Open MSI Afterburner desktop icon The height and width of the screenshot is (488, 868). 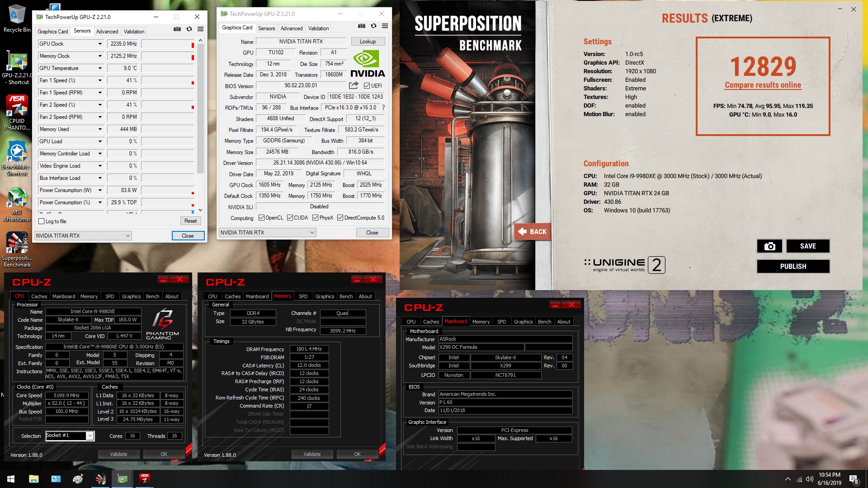(17, 204)
